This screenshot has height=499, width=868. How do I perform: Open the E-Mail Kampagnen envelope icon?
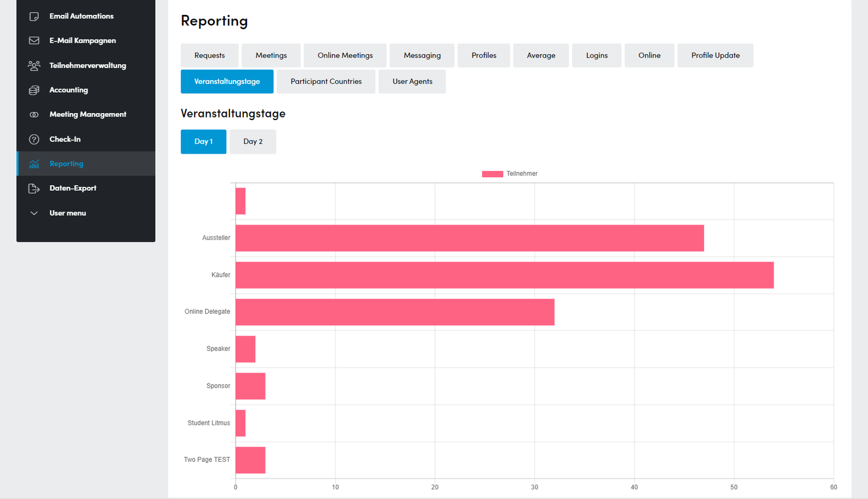tap(34, 41)
